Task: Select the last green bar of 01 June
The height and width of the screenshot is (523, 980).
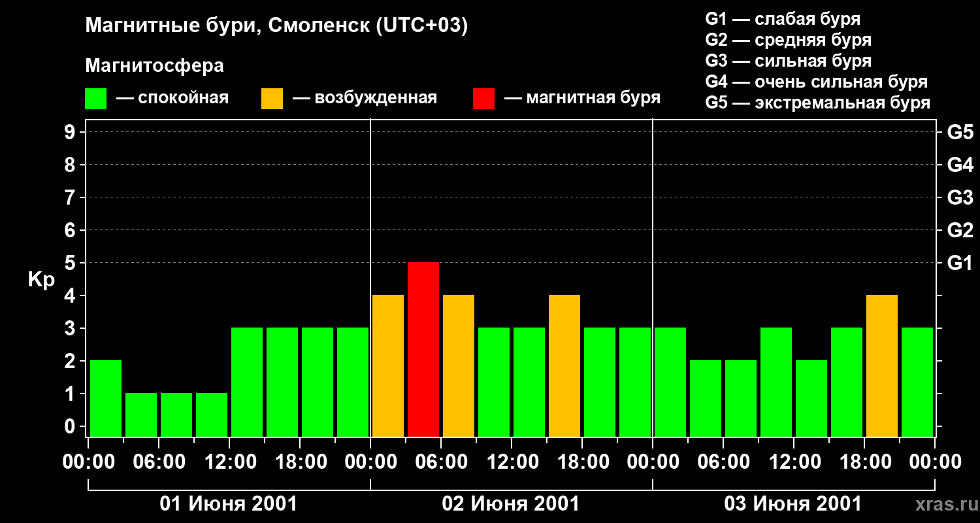Action: [x=353, y=382]
